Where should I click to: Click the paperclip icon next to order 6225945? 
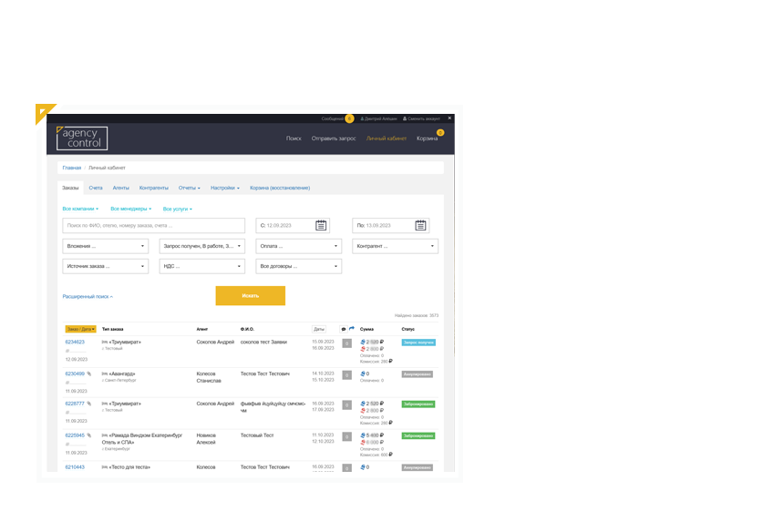[89, 435]
